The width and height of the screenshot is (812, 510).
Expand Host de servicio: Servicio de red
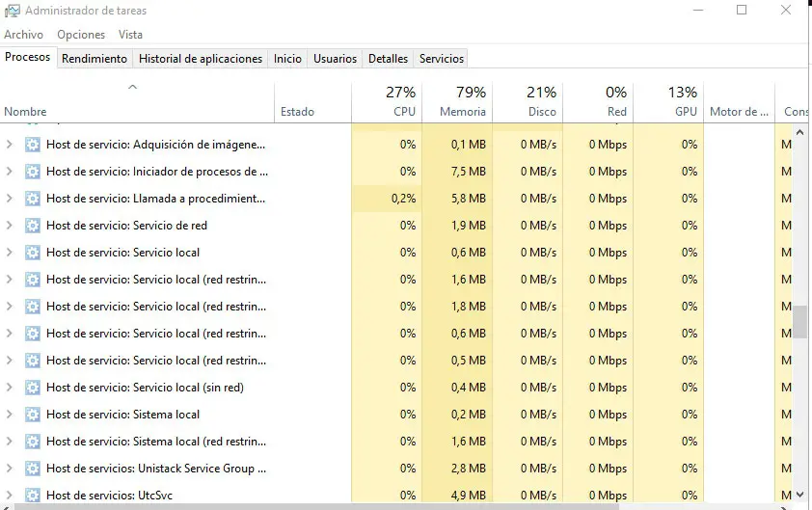point(10,226)
